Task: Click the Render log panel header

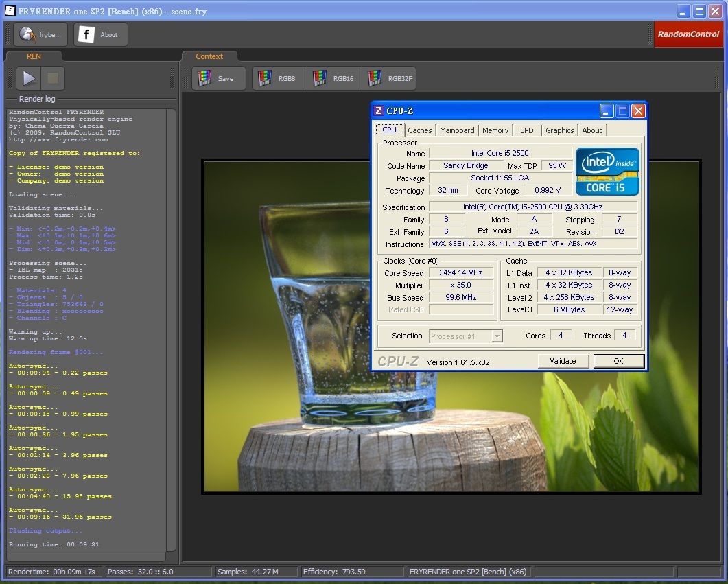Action: (37, 99)
